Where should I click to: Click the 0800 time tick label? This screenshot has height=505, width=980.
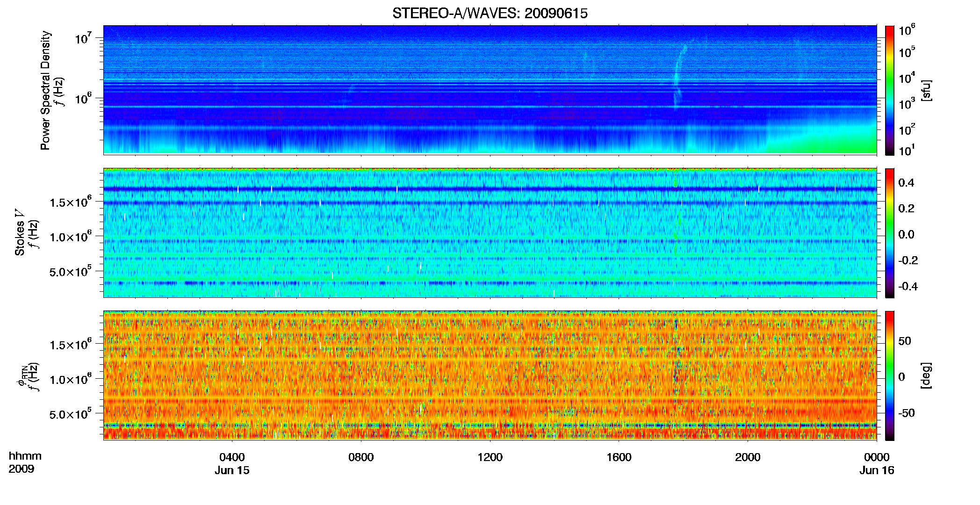coord(361,457)
